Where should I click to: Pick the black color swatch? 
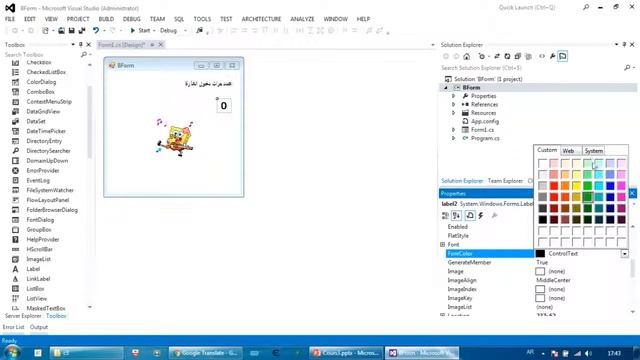tap(542, 220)
